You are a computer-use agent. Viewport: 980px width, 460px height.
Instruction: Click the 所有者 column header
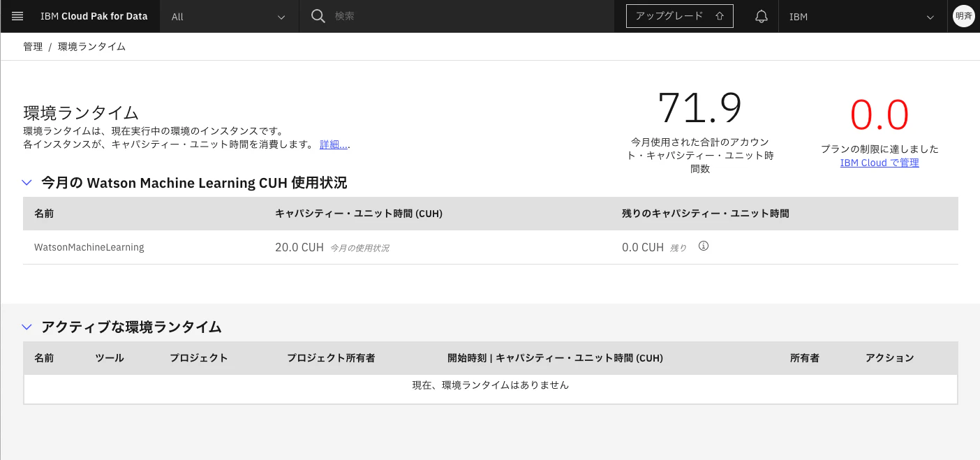coord(805,358)
